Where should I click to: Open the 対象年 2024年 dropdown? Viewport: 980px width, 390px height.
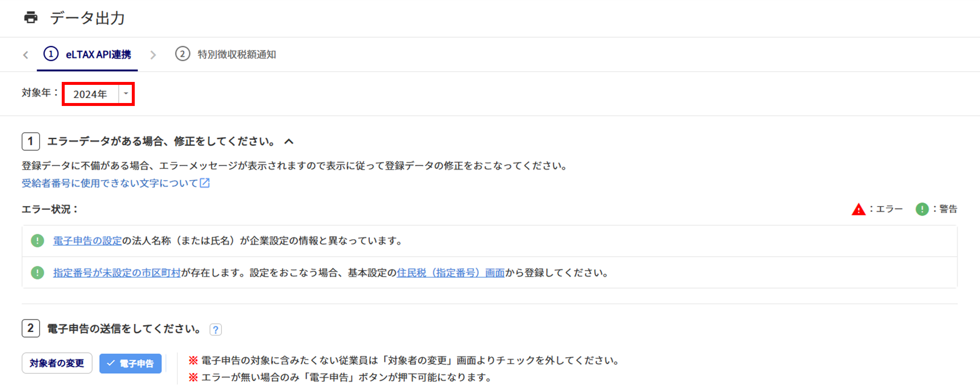pyautogui.click(x=98, y=94)
